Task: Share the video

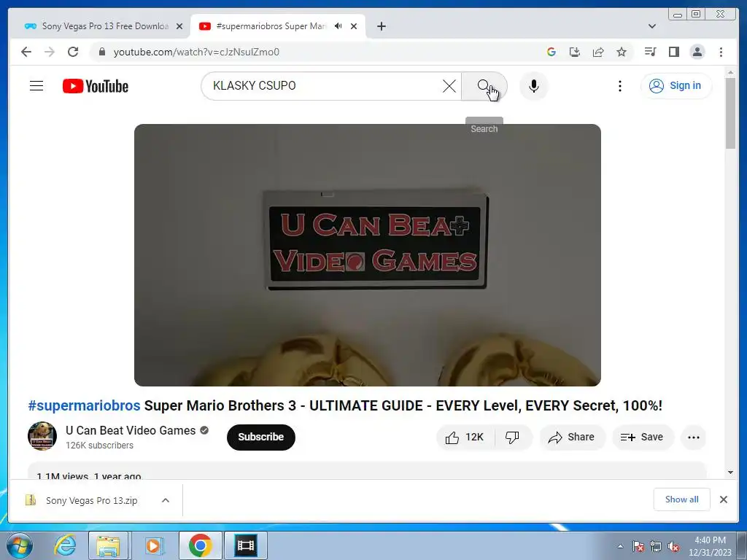Action: point(572,437)
